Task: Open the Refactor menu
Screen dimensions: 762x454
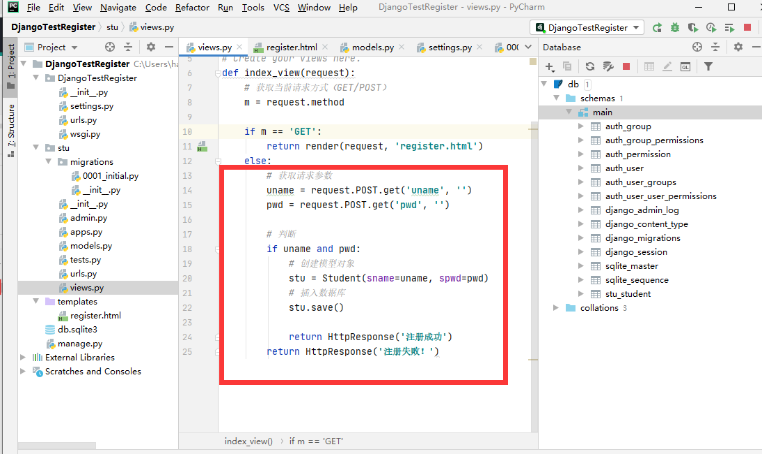Action: 192,8
